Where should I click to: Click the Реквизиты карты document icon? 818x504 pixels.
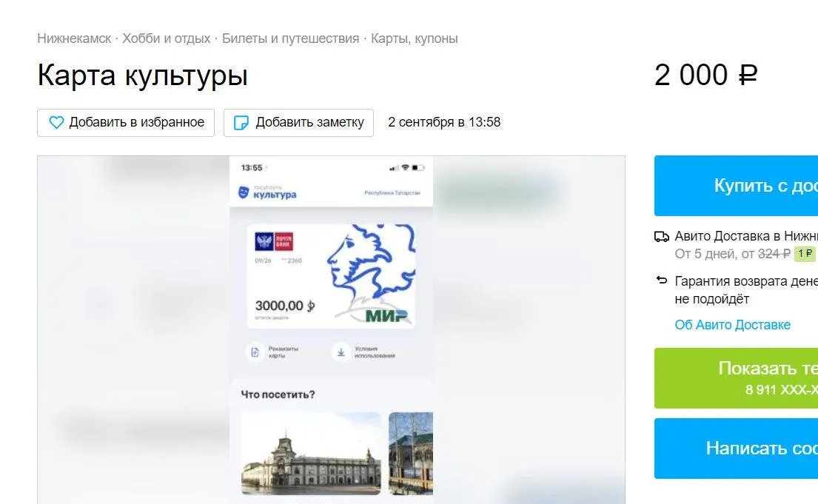[x=255, y=353]
